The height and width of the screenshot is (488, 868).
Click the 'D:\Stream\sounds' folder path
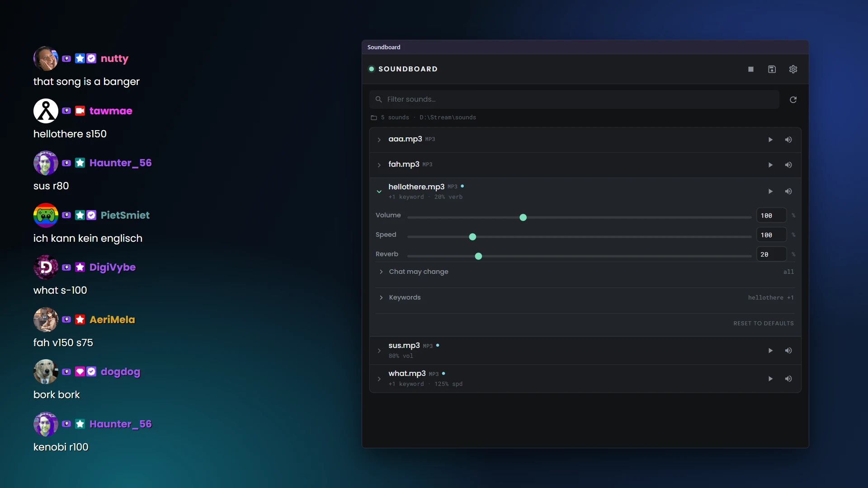coord(448,117)
